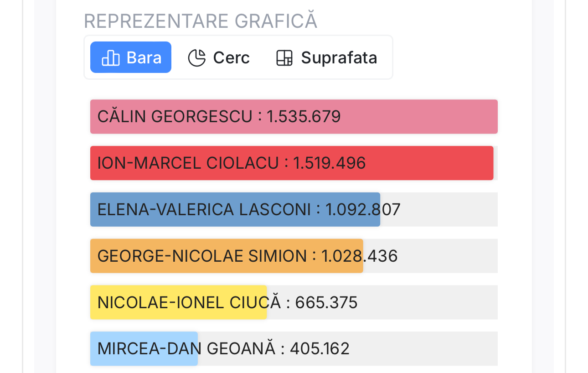This screenshot has height=373, width=588.
Task: Click the REPREZENTARE GRAFICĂ heading
Action: (201, 21)
